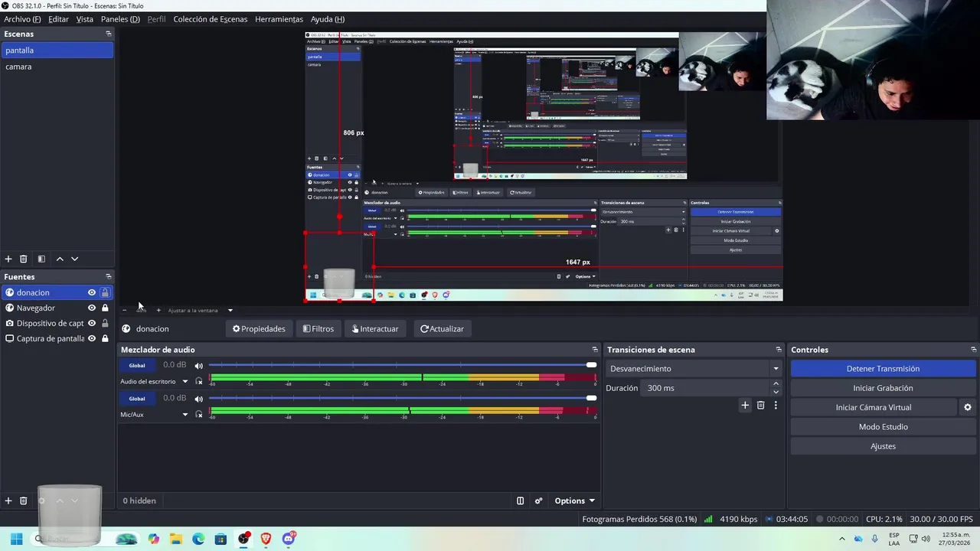This screenshot has height=551, width=980.
Task: Open the Paneles menu
Action: tap(120, 19)
